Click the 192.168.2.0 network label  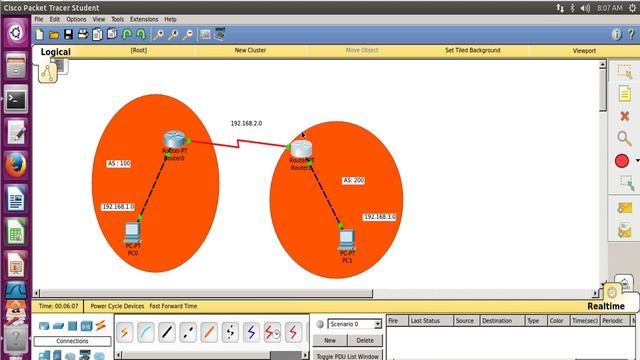pos(246,123)
